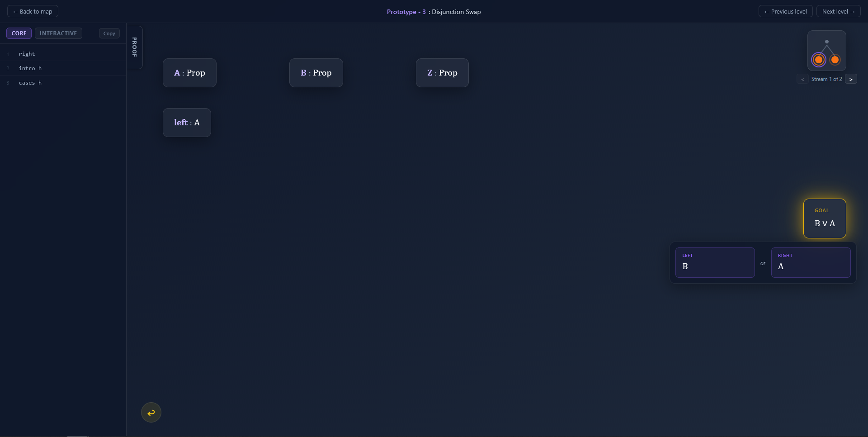Click the 'Stream 1 of 2' label

tap(826, 79)
